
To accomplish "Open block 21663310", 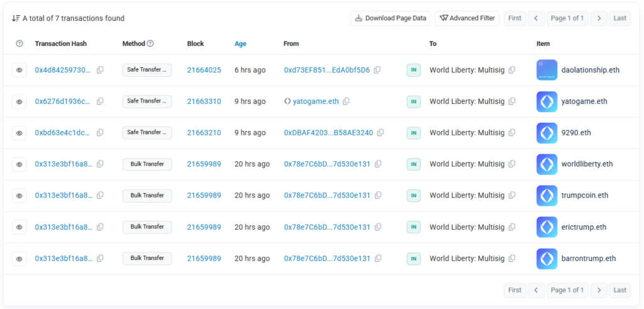I will [204, 101].
